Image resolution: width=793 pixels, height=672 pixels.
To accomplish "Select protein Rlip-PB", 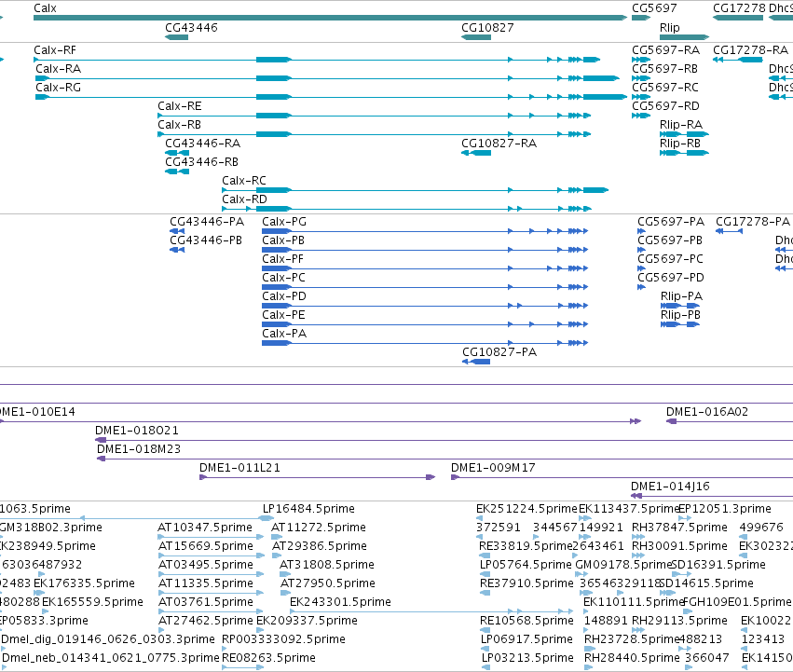I will (x=681, y=315).
